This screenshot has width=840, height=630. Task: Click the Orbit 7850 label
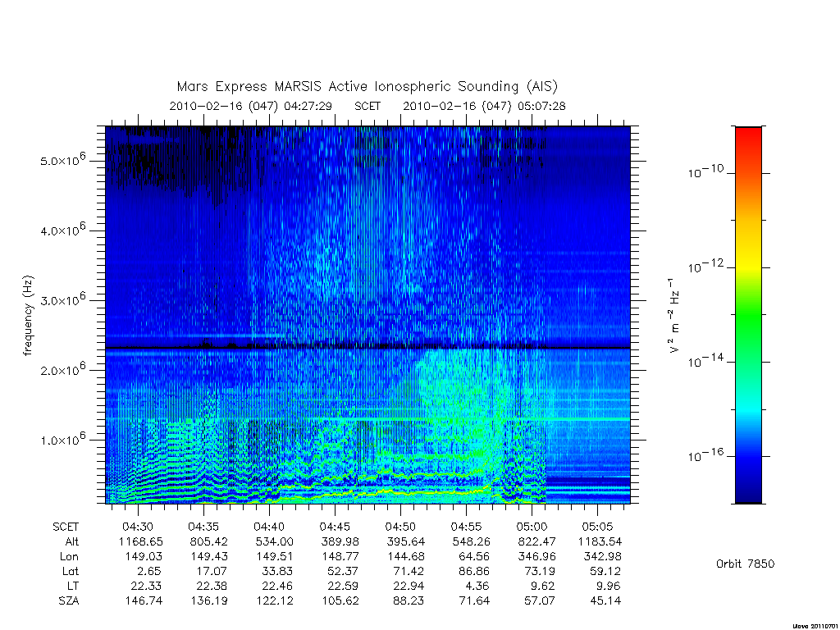pyautogui.click(x=745, y=564)
